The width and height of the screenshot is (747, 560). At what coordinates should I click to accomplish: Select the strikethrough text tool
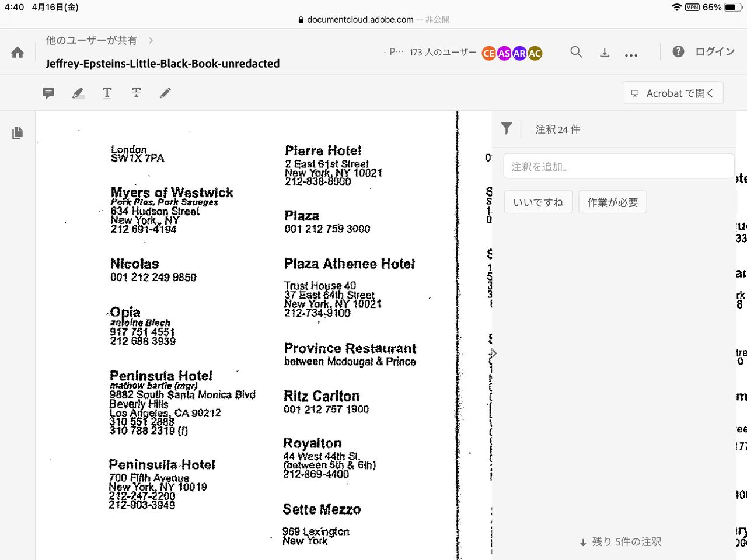click(136, 93)
